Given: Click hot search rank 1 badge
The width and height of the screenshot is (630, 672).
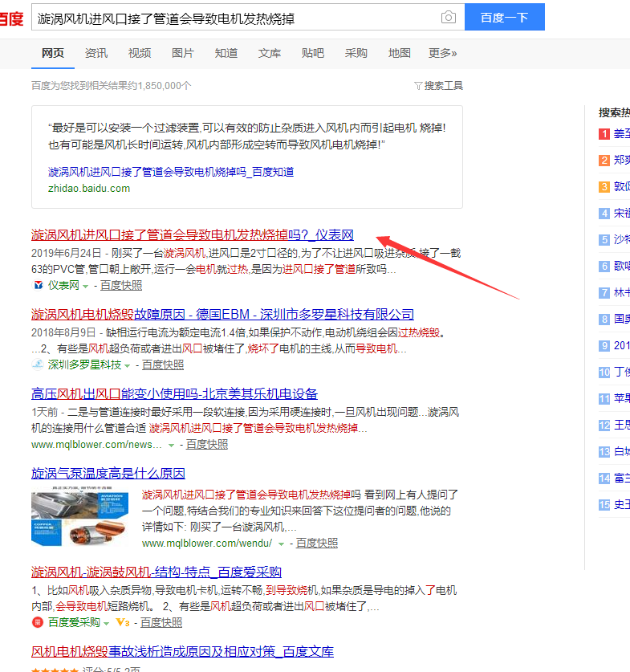Looking at the screenshot, I should pyautogui.click(x=604, y=134).
